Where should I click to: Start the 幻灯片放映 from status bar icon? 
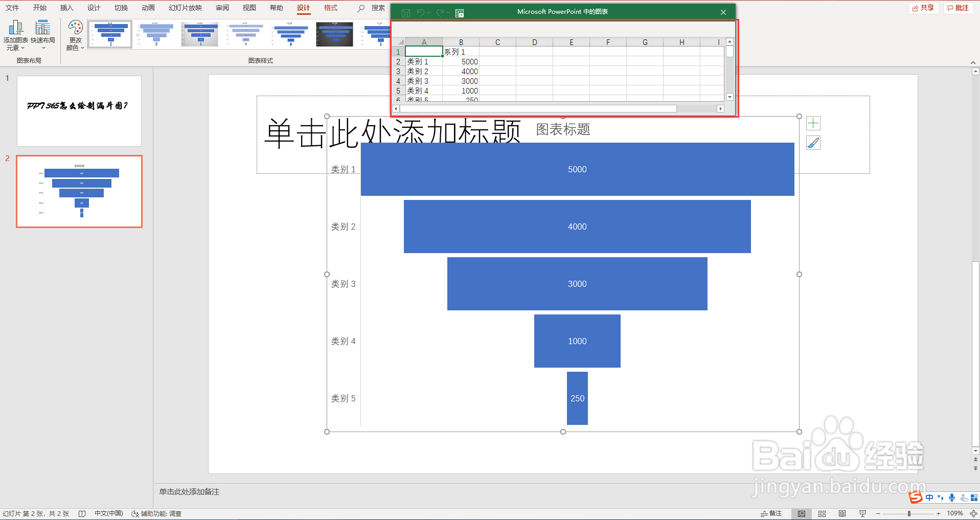[863, 513]
